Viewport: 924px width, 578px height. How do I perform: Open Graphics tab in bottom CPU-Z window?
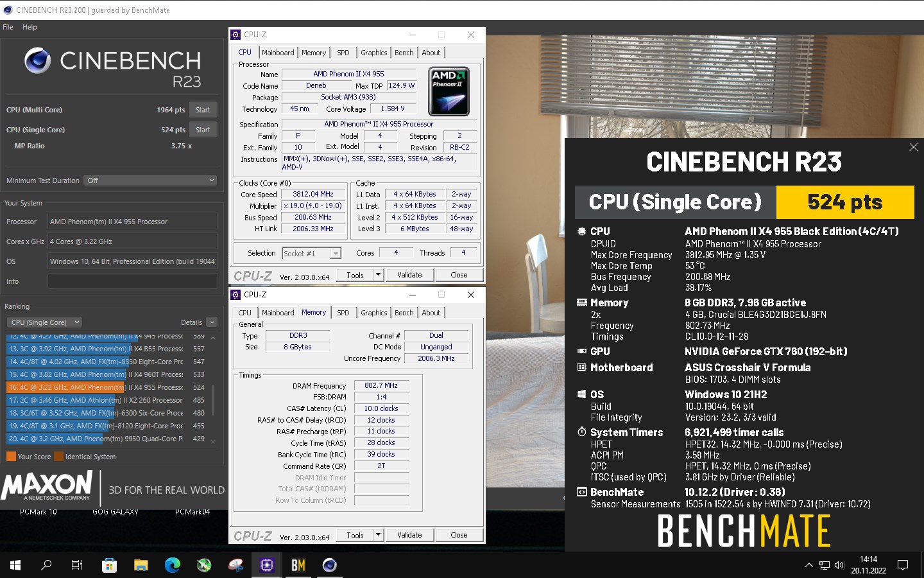click(373, 313)
